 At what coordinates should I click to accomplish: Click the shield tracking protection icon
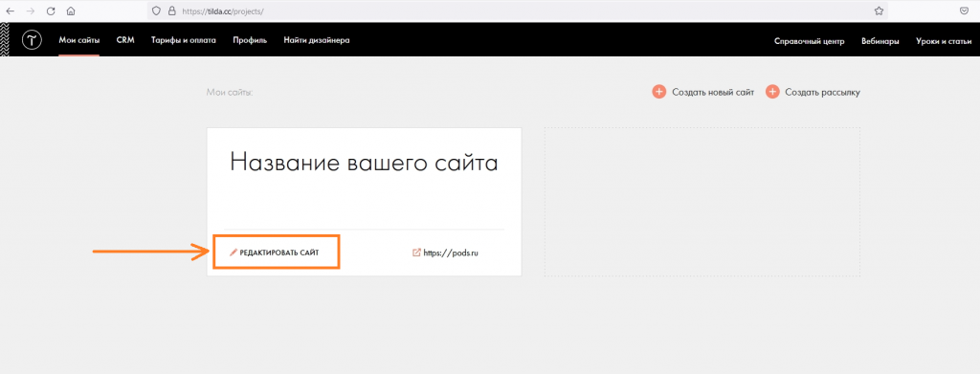coord(157,11)
